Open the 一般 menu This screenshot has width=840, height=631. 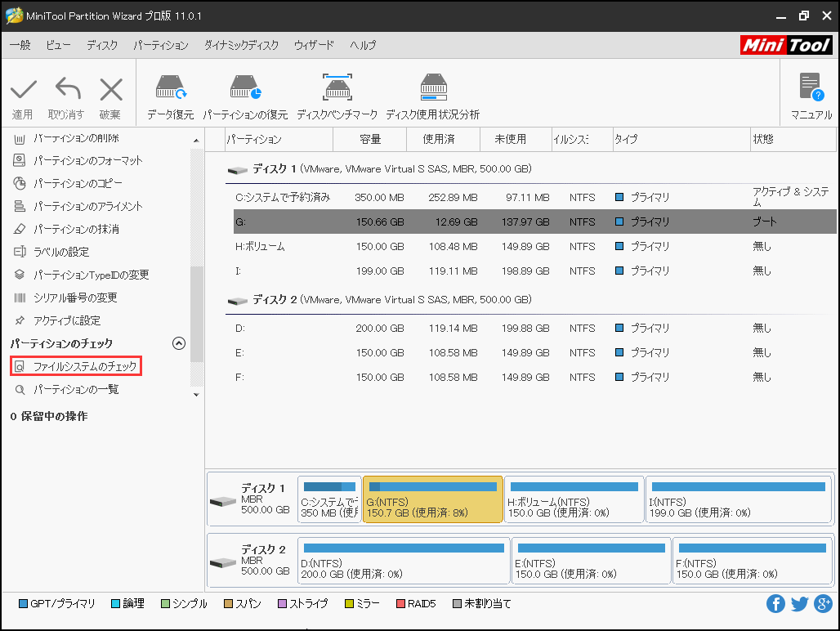[20, 45]
